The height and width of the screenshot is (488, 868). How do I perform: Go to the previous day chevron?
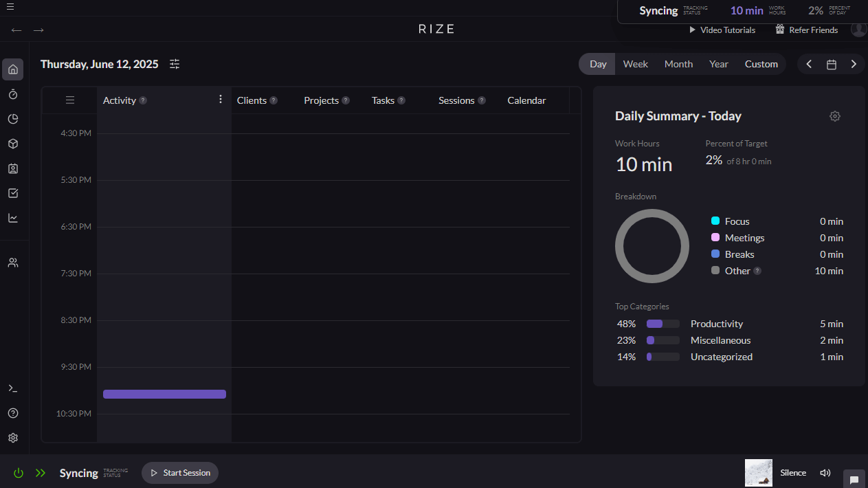point(809,64)
